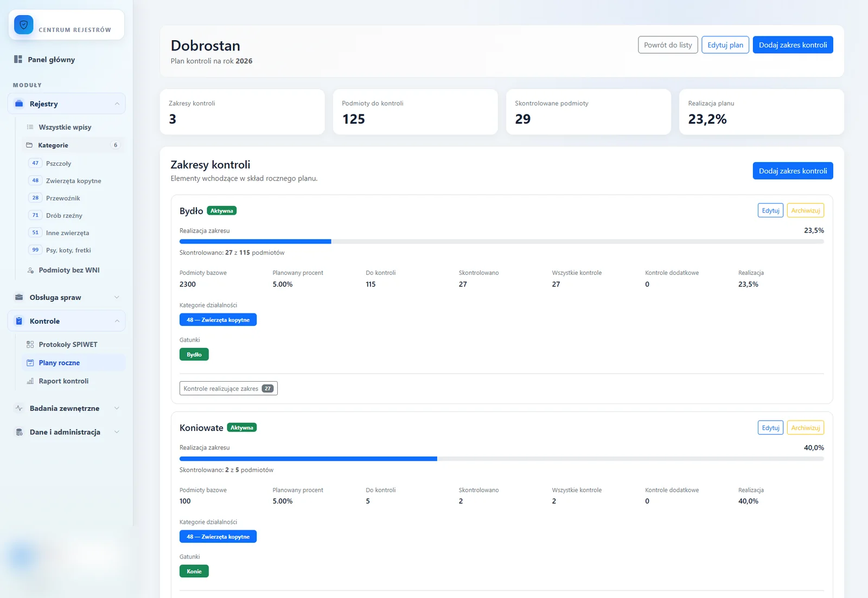Click the Rejestry briefcase icon
868x598 pixels.
point(19,104)
